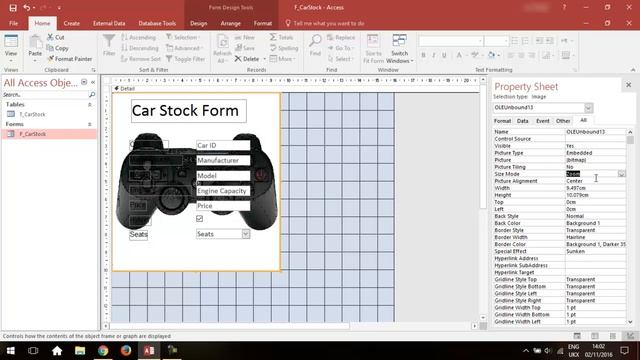Click the Property Sheet vertical scrollbar

coord(630,227)
